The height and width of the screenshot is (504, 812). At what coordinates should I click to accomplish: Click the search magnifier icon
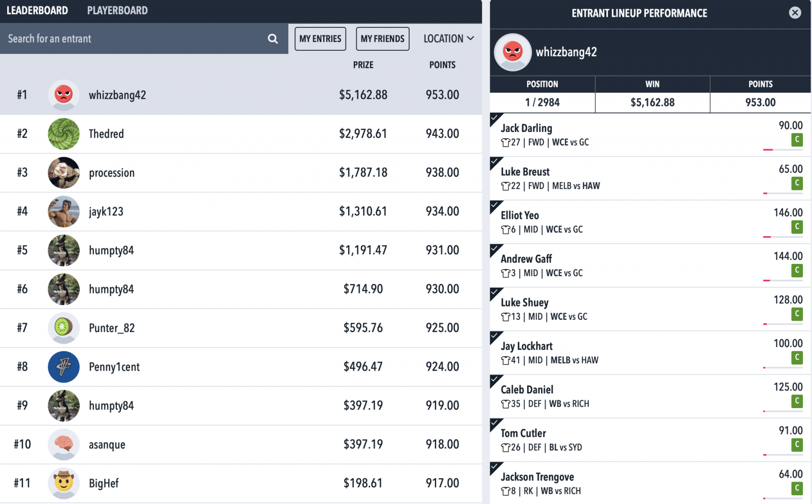coord(273,39)
